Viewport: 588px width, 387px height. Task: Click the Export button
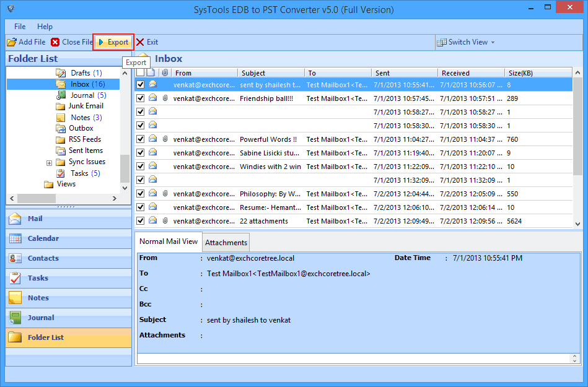click(113, 42)
